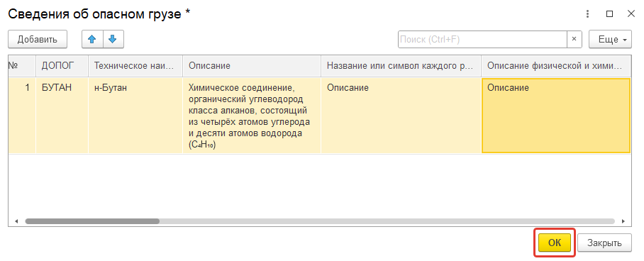Screen dimensions: 644x261
Task: Click the left scroll arrow
Action: (x=17, y=221)
